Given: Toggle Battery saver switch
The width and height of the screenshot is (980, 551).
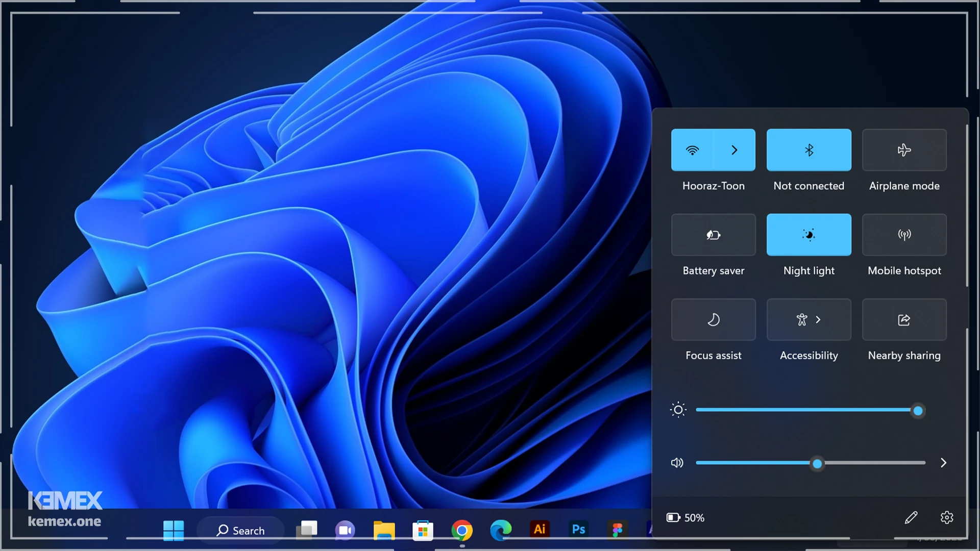Looking at the screenshot, I should pos(714,235).
